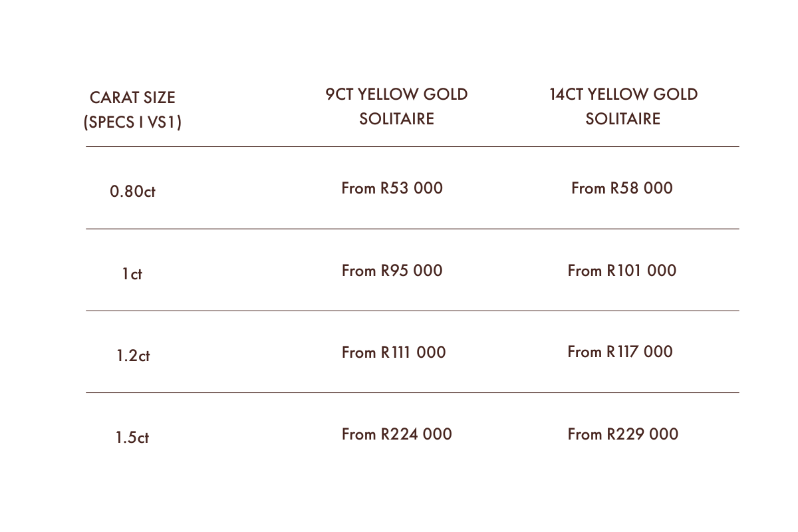
Task: Click the From R117 000 price
Action: pos(620,352)
